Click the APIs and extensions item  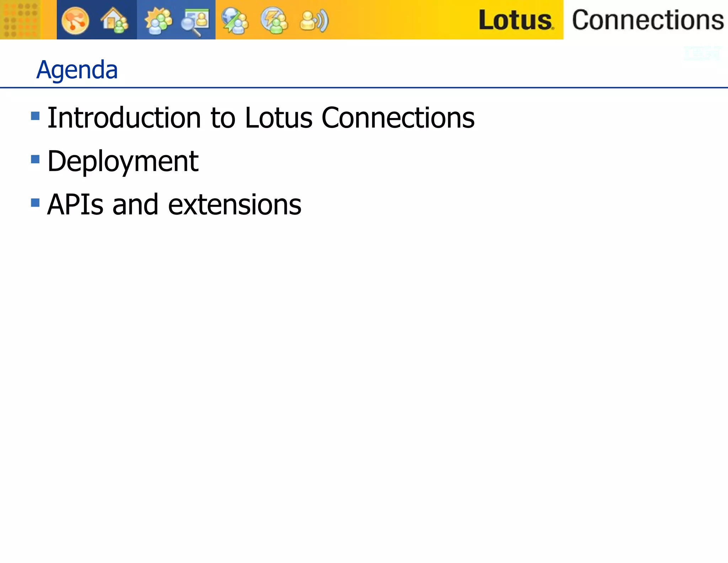pos(174,205)
